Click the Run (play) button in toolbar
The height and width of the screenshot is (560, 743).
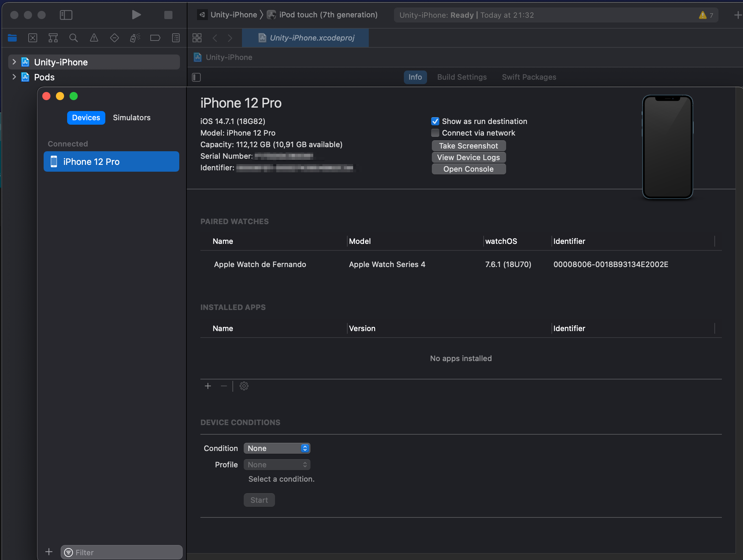[136, 15]
